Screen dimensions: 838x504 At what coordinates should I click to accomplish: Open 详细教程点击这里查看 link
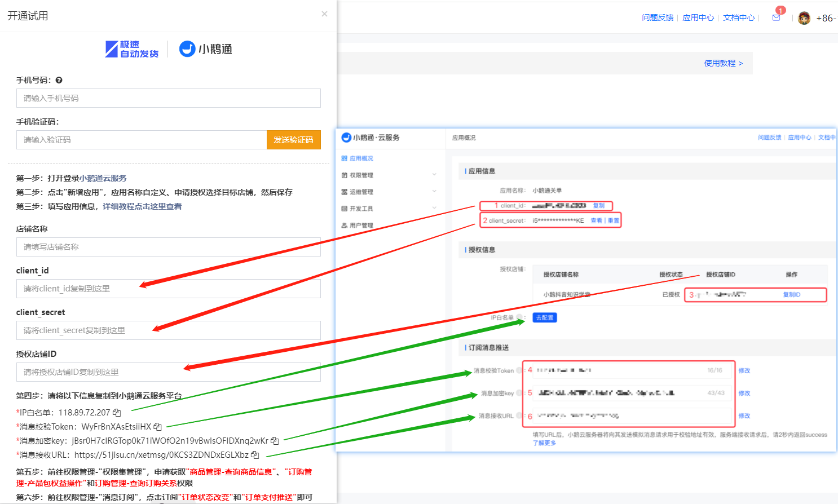pos(142,206)
